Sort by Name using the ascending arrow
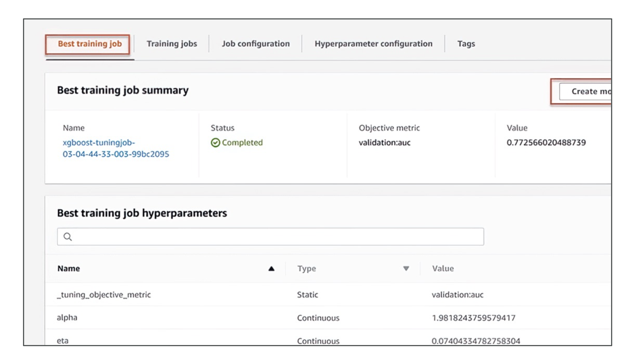The height and width of the screenshot is (364, 632). (x=271, y=269)
